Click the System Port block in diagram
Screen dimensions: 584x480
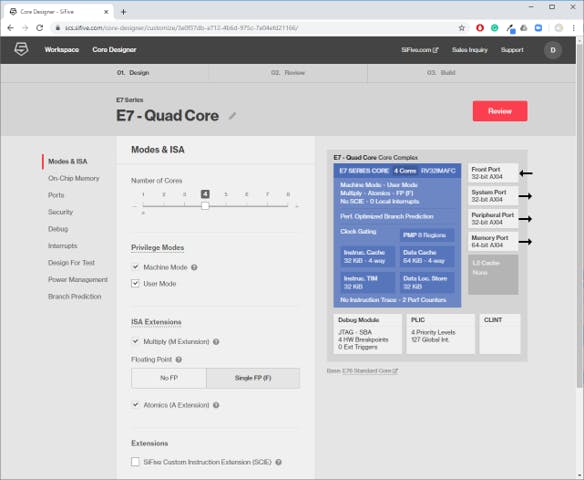(493, 196)
